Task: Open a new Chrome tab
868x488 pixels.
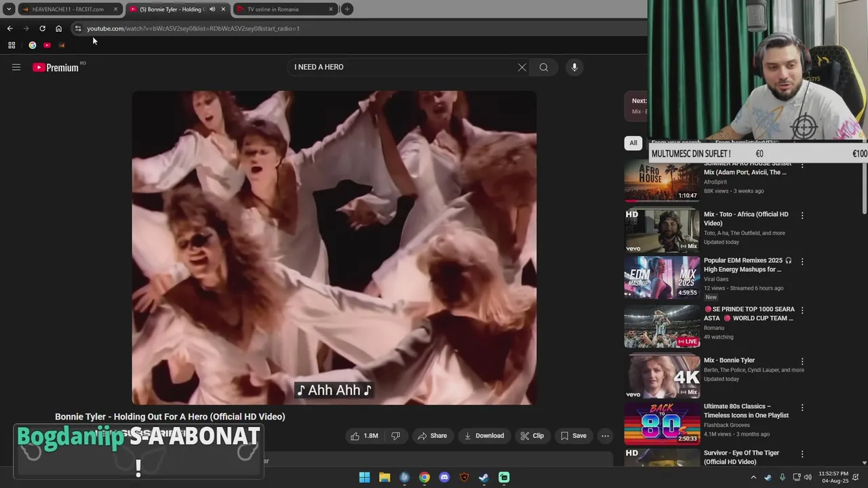Action: pyautogui.click(x=347, y=9)
